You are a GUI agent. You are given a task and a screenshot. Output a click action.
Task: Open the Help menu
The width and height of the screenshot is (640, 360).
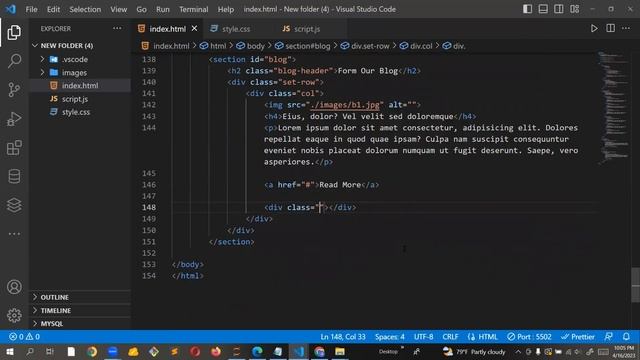pos(225,9)
